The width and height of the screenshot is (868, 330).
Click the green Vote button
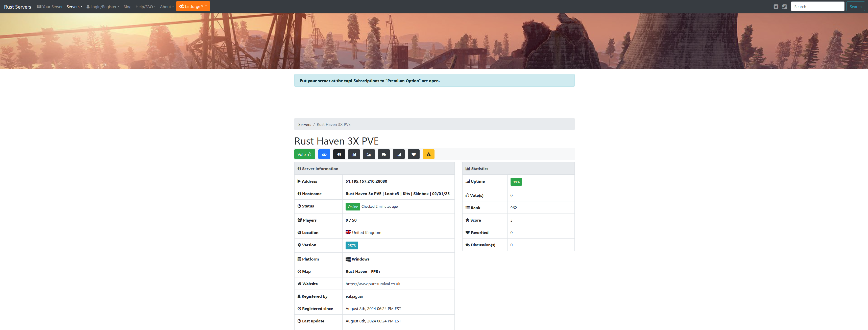305,154
